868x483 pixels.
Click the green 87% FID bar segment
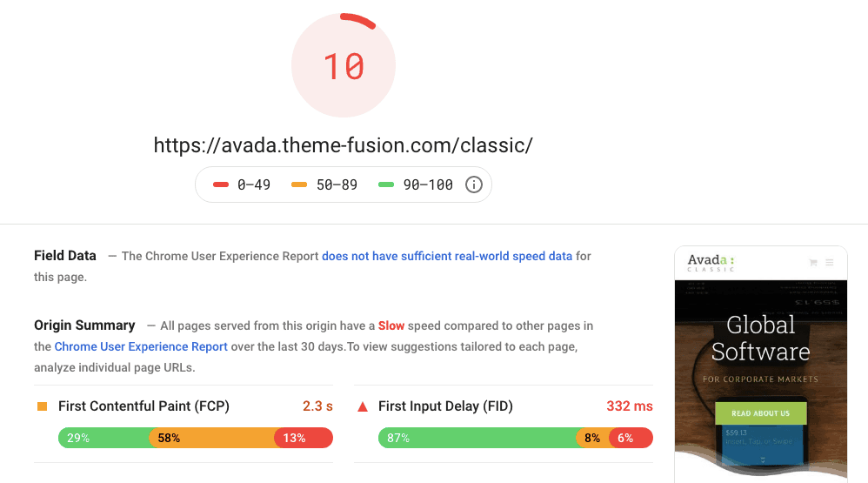tap(477, 438)
